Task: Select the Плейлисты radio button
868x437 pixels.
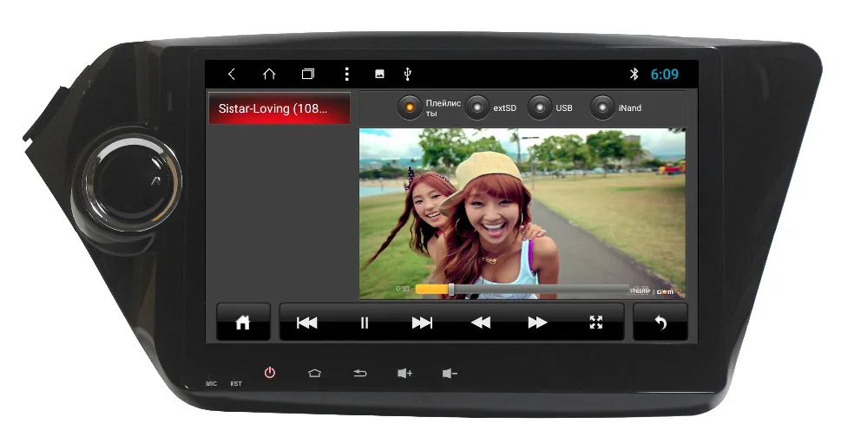Action: (410, 108)
